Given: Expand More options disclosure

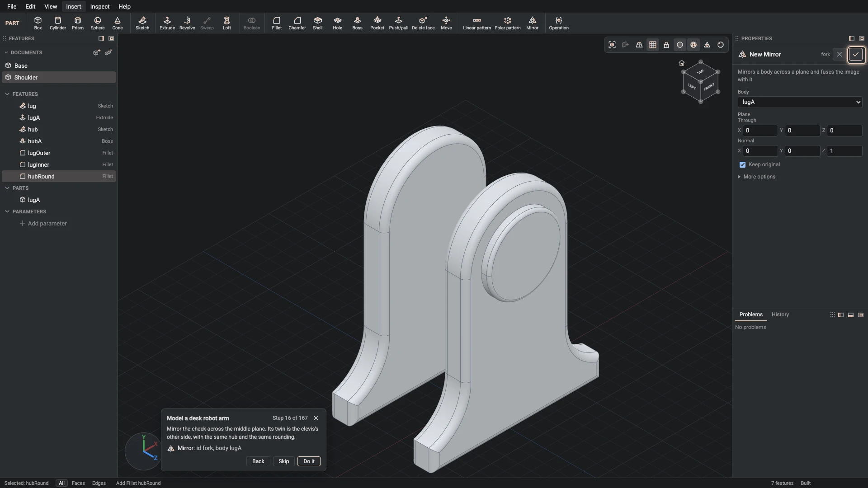Looking at the screenshot, I should coord(757,177).
